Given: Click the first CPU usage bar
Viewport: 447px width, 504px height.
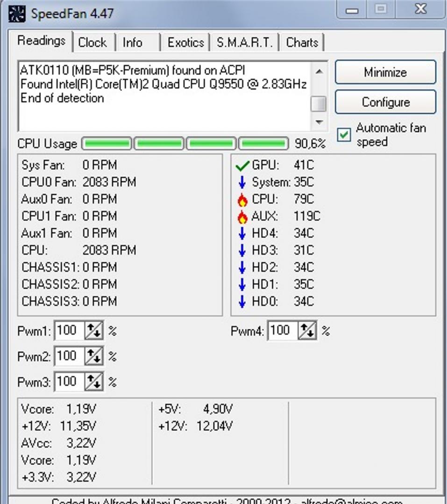Looking at the screenshot, I should tap(107, 144).
